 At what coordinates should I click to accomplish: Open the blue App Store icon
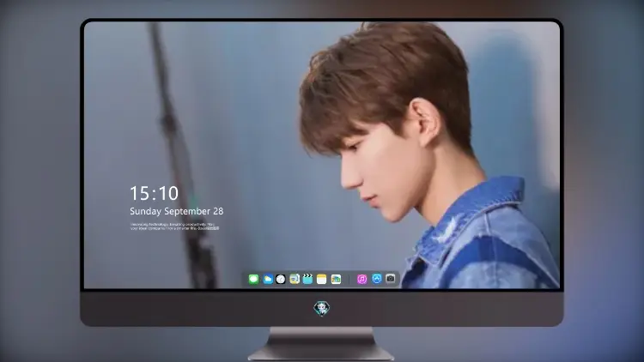pos(377,279)
